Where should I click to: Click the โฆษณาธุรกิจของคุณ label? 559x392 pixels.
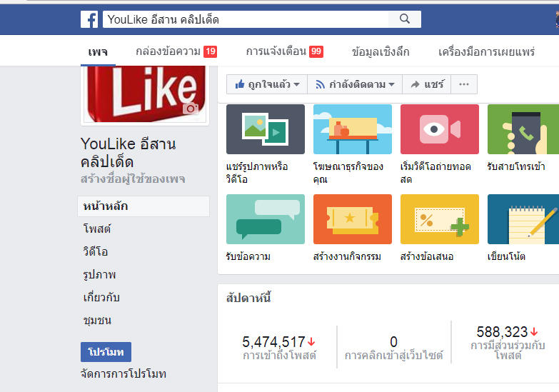[x=348, y=173]
